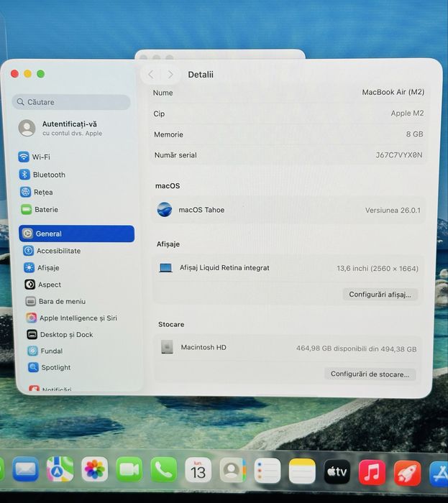This screenshot has height=503, width=448.
Task: Open Photos from the Dock
Action: [x=94, y=470]
